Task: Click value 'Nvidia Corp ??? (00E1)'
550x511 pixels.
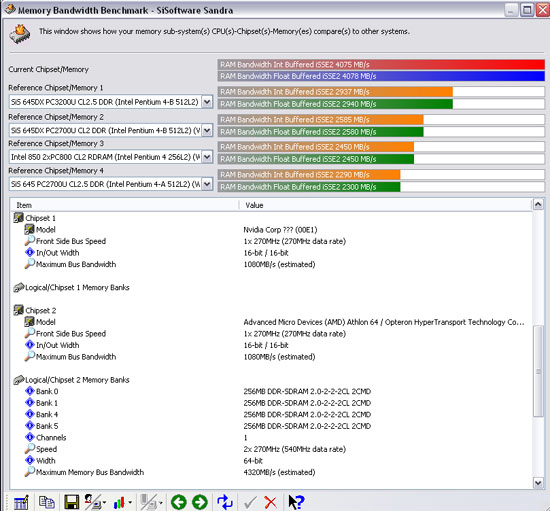Action: coord(280,230)
